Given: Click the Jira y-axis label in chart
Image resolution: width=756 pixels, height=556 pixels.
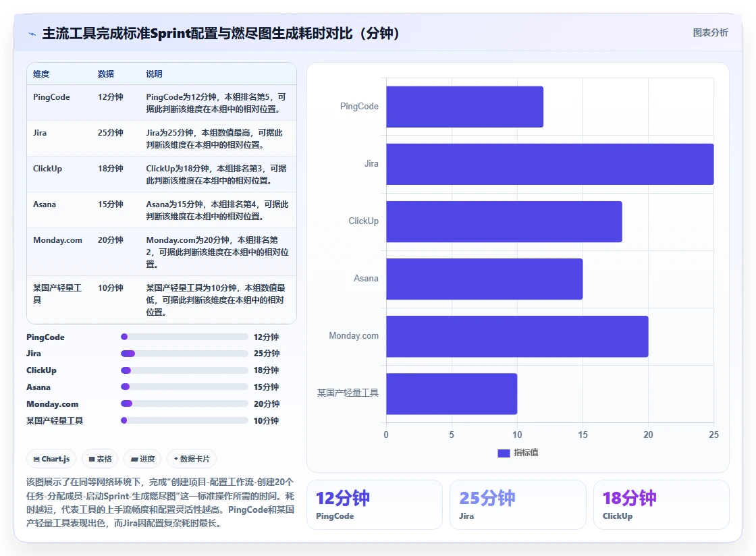Looking at the screenshot, I should tap(371, 164).
